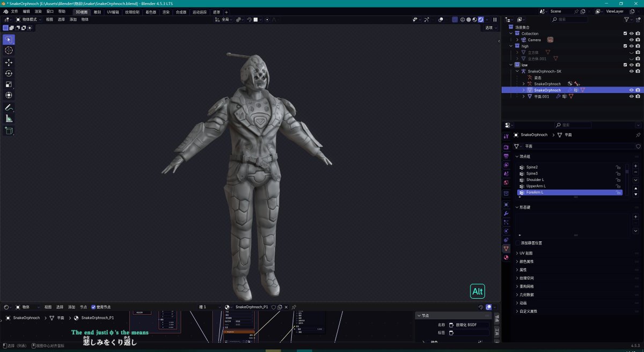Switch to the UV编辑 workspace tab

113,12
